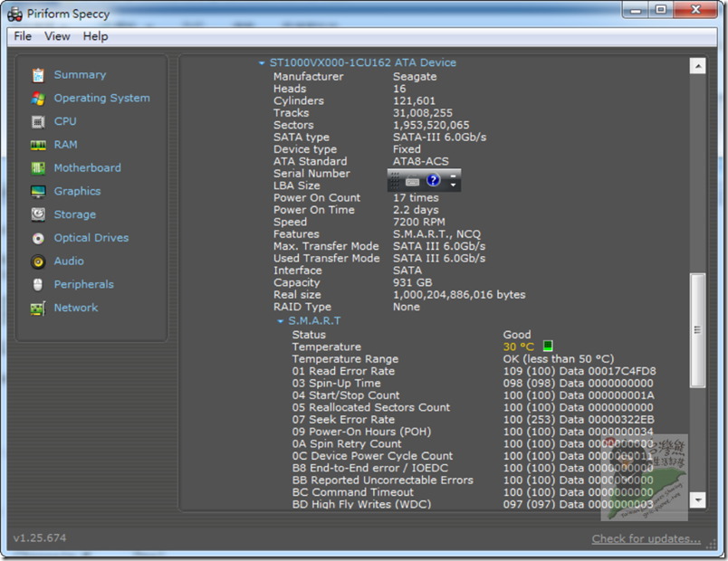Switch to the Storage section
This screenshot has width=728, height=561.
tap(75, 214)
